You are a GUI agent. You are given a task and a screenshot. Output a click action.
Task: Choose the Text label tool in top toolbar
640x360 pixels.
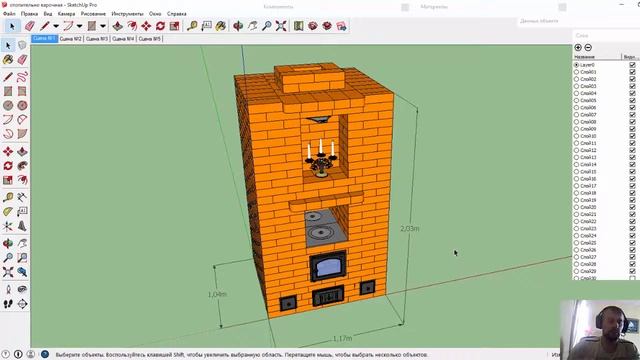(207, 26)
